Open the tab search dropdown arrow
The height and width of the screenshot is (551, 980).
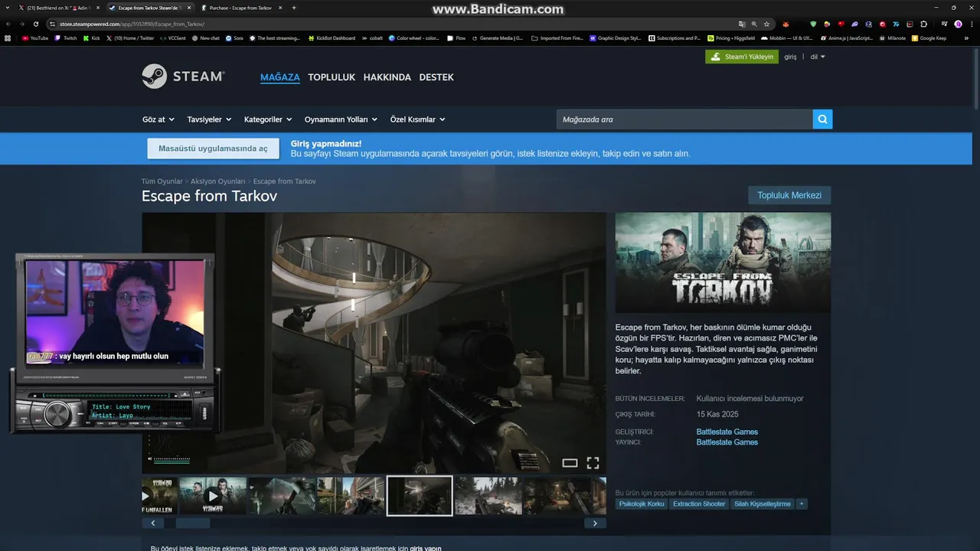click(x=8, y=8)
